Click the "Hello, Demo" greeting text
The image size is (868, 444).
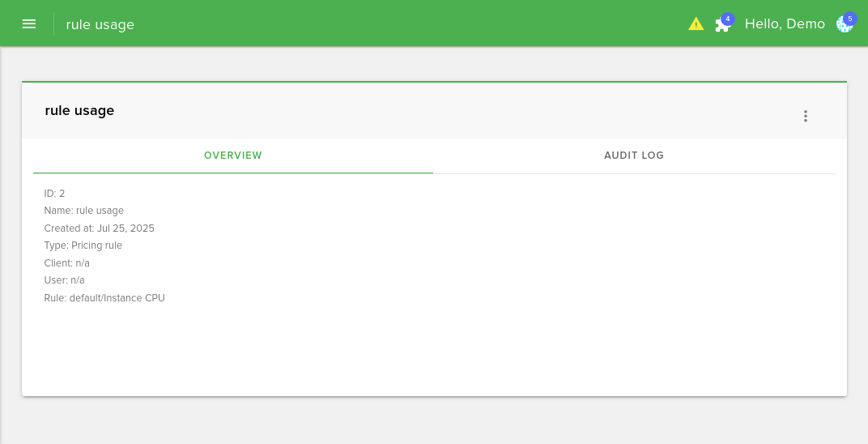(x=785, y=24)
